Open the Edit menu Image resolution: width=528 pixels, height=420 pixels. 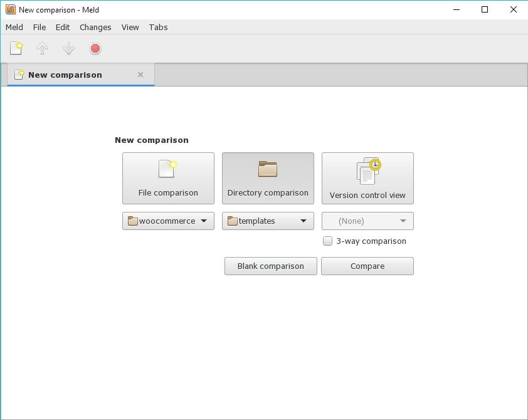[63, 27]
